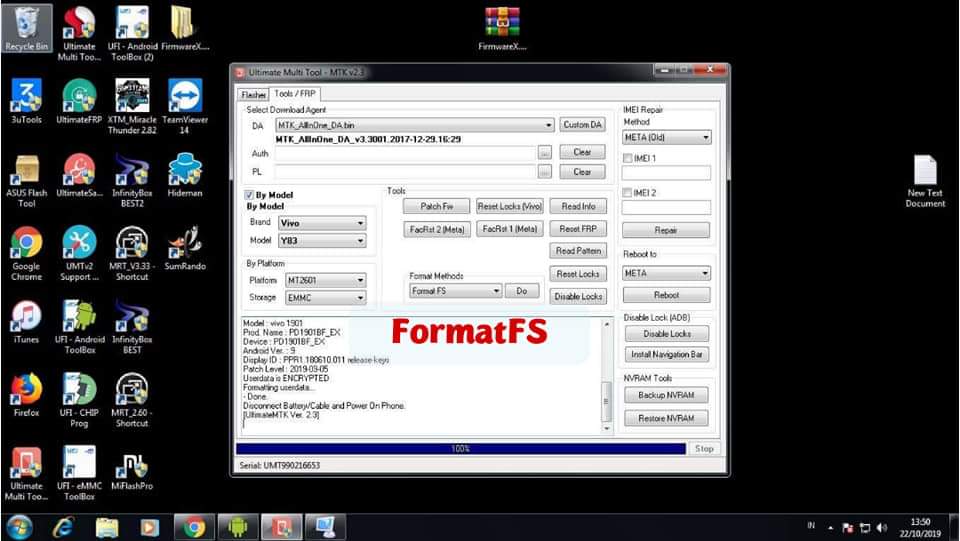The width and height of the screenshot is (960, 541).
Task: Click the browse button for Auth file
Action: pyautogui.click(x=544, y=152)
